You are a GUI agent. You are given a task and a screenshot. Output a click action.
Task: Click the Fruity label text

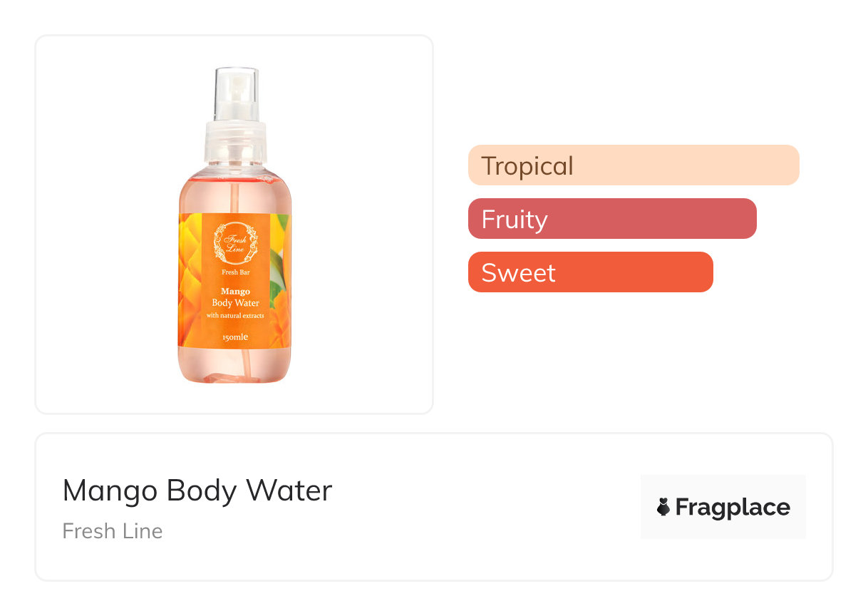click(514, 219)
